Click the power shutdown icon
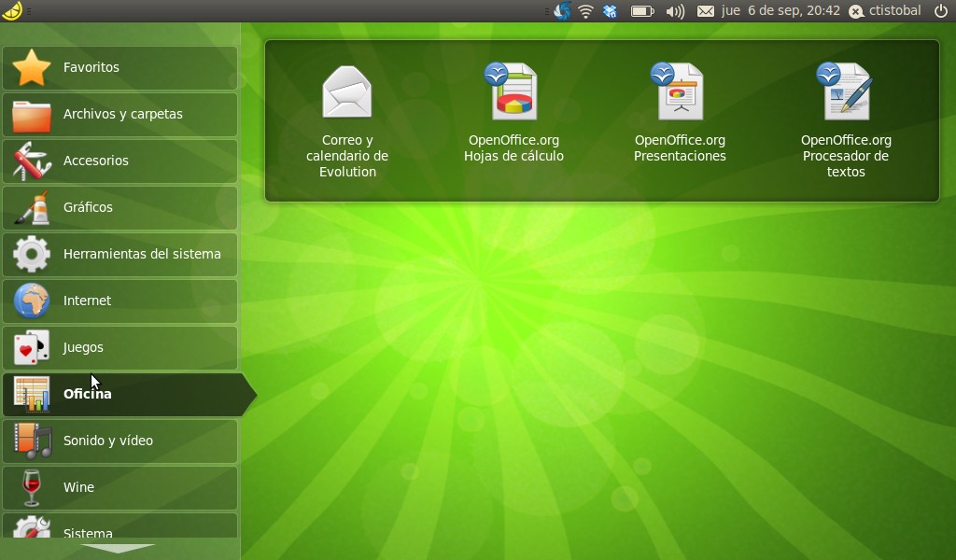Viewport: 956px width, 560px height. click(x=941, y=11)
